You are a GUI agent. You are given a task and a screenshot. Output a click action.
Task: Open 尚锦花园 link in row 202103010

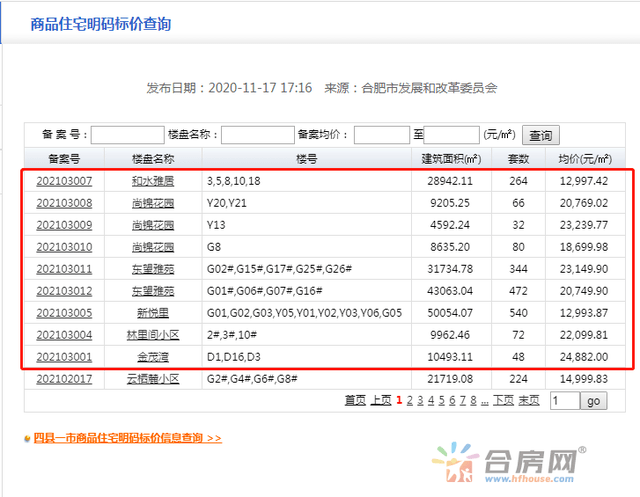[x=153, y=247]
